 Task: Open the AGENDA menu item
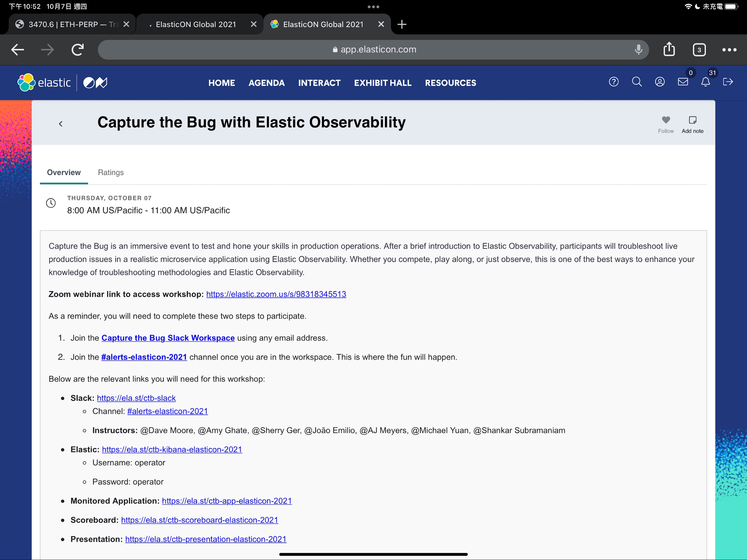pos(267,83)
